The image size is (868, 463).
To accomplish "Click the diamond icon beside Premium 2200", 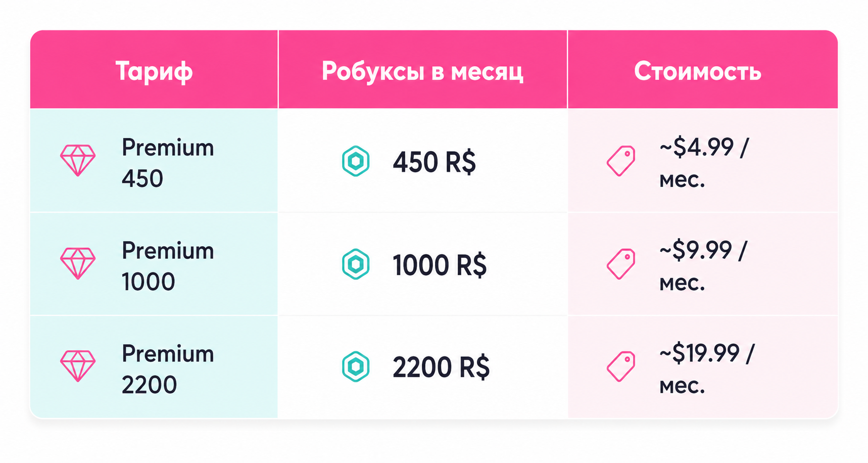I will 78,366.
